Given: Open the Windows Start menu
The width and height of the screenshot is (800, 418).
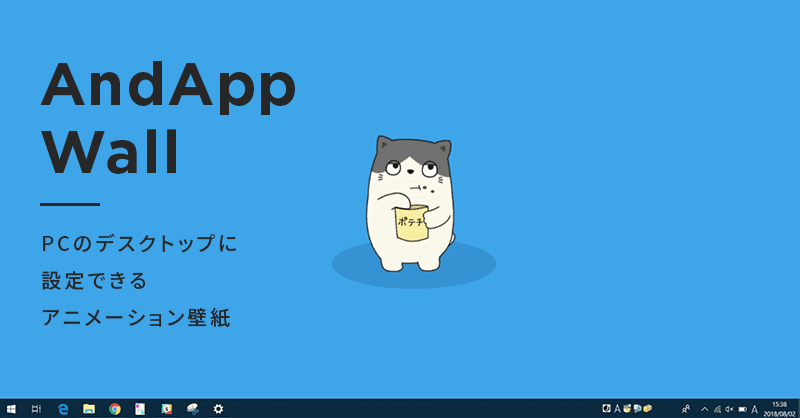Looking at the screenshot, I should click(10, 409).
